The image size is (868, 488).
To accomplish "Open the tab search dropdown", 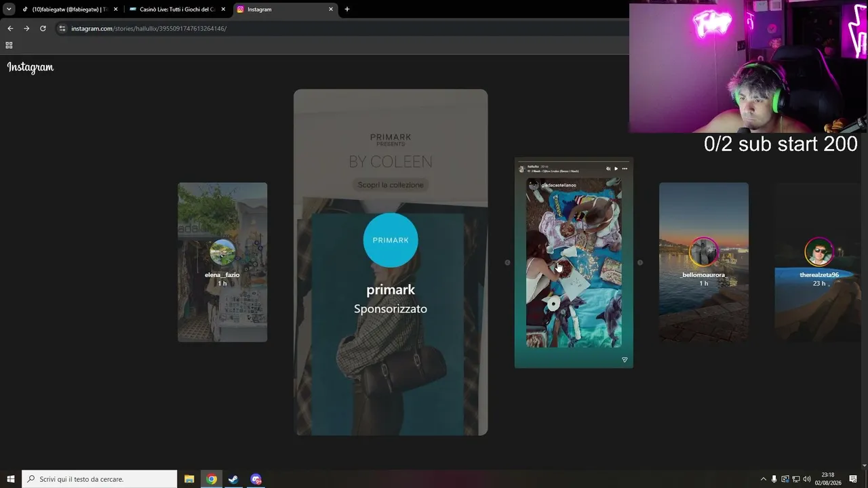I will [9, 9].
